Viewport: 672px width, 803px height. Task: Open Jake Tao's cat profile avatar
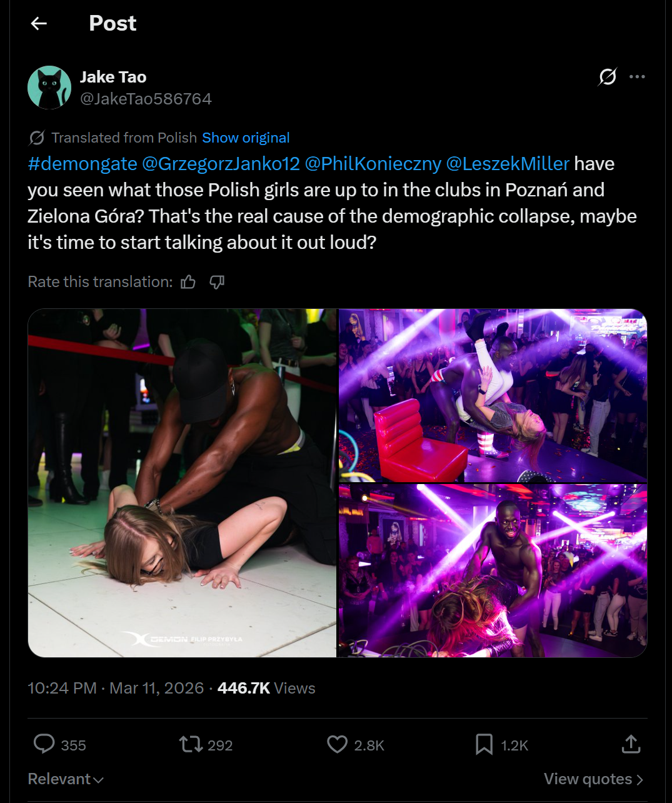(x=49, y=88)
